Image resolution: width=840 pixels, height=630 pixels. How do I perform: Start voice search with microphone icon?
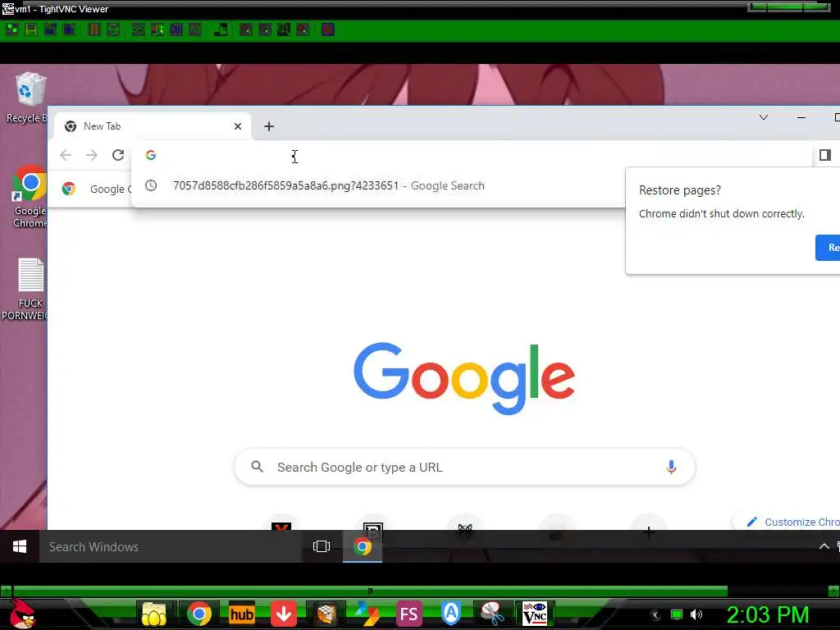coord(671,467)
